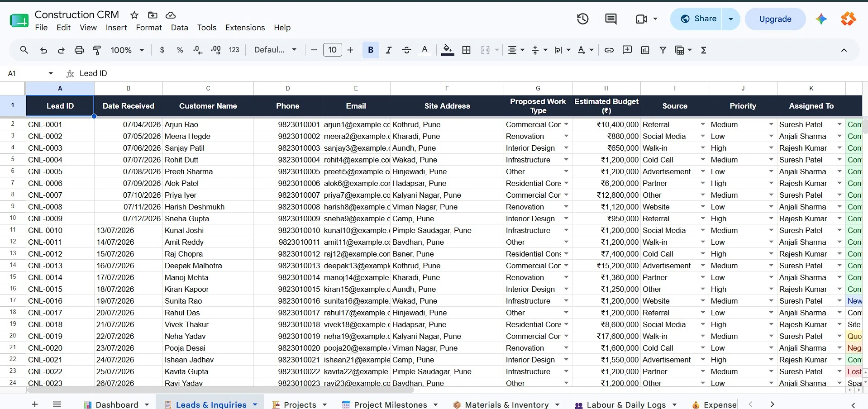Open the Google Sheets home icon
Screen dimensions: 868x409
[x=19, y=20]
